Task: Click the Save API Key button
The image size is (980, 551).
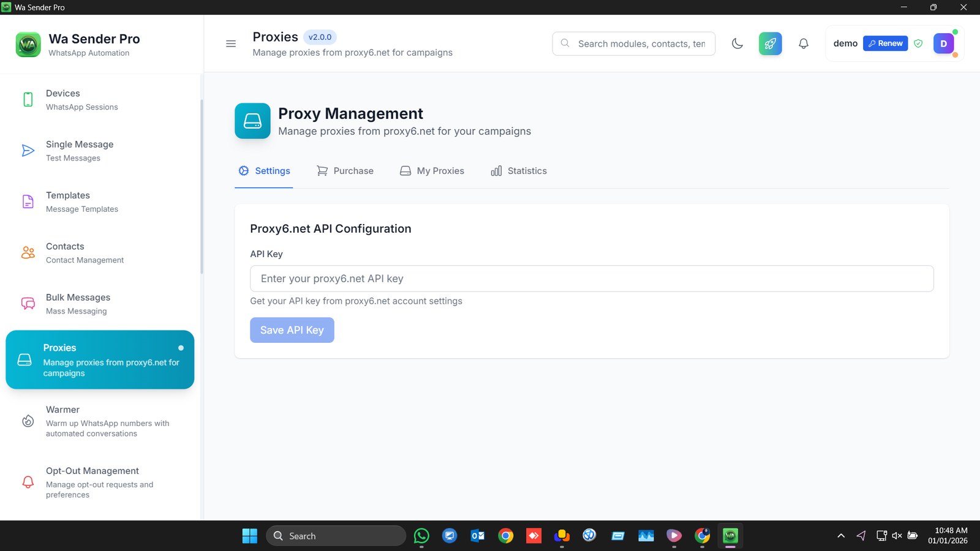Action: pyautogui.click(x=292, y=330)
